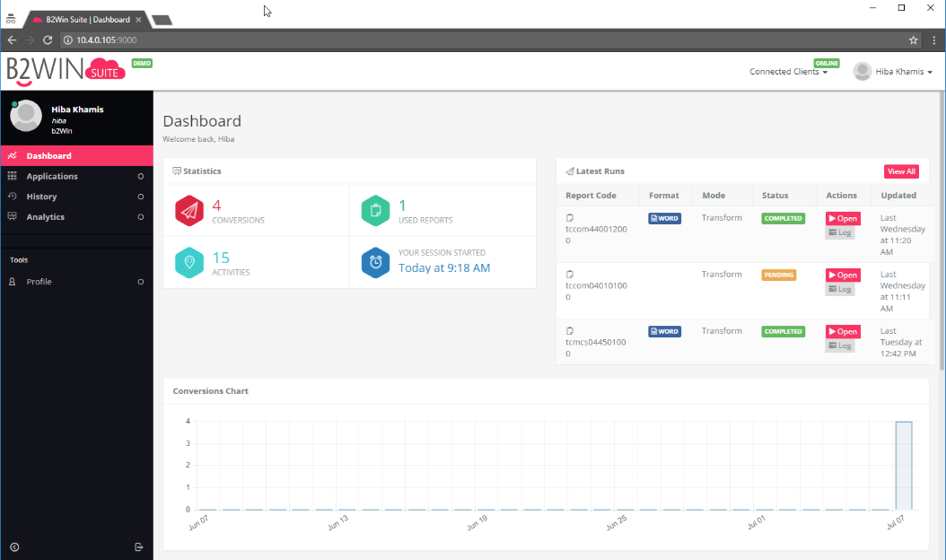The width and height of the screenshot is (946, 560).
Task: Bookmark page with the star icon
Action: point(914,40)
